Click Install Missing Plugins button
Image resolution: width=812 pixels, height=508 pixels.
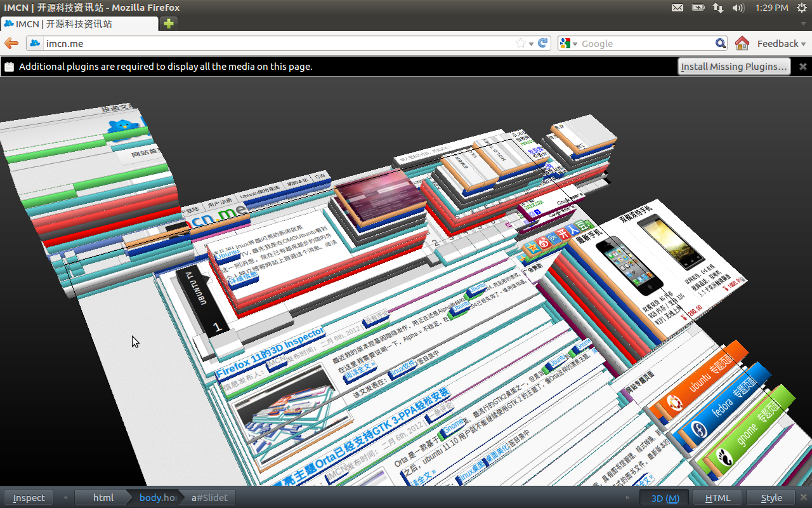tap(734, 66)
